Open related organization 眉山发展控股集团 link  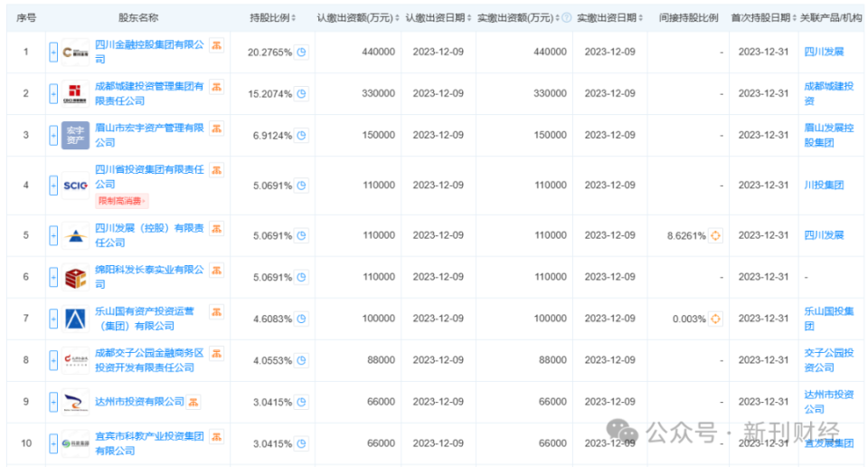tap(829, 135)
